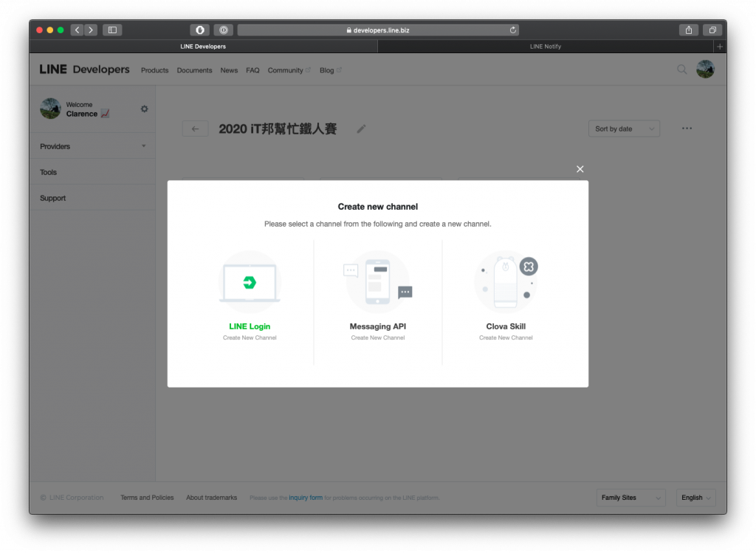
Task: Open the News page
Action: pos(229,70)
